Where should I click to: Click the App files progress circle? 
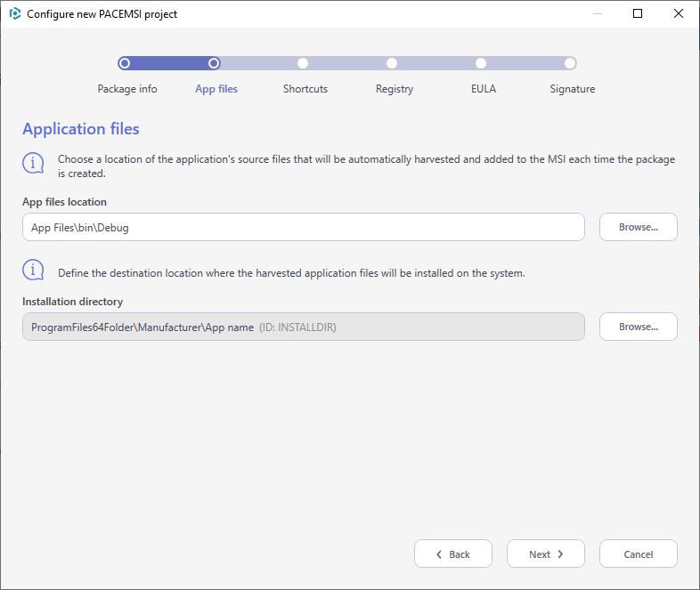[214, 63]
